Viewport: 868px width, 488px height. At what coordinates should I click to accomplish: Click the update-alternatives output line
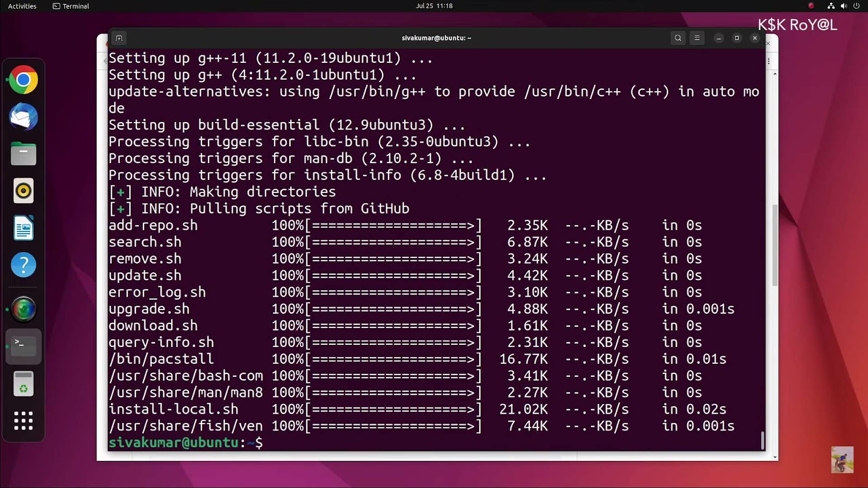[434, 100]
